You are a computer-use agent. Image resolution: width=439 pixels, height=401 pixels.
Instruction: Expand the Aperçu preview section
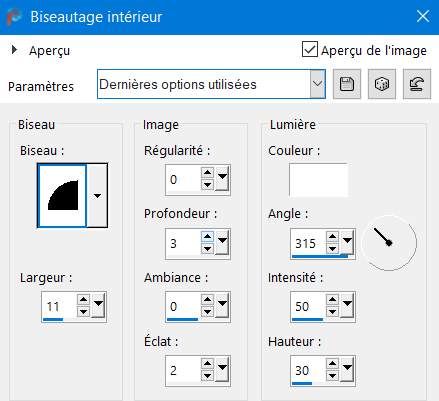[x=14, y=50]
